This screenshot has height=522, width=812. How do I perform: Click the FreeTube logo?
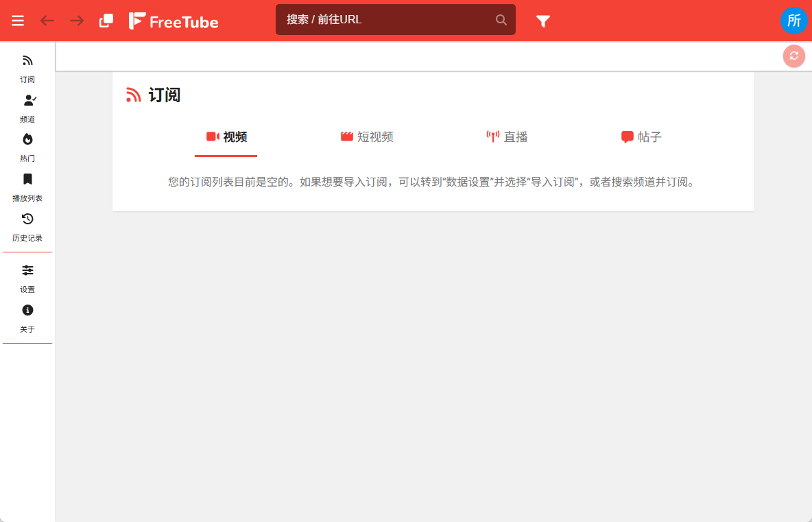click(174, 21)
